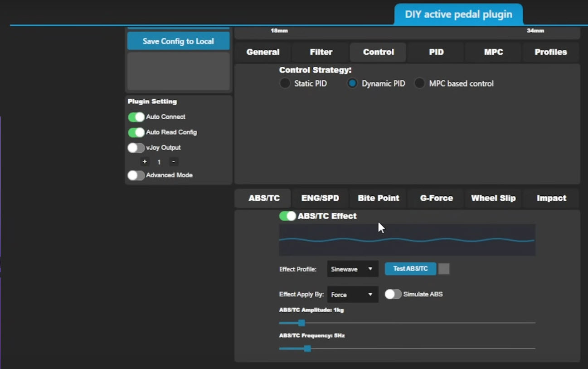Go to the Wheel Slip tab
Viewport: 588px width, 369px height.
click(493, 198)
